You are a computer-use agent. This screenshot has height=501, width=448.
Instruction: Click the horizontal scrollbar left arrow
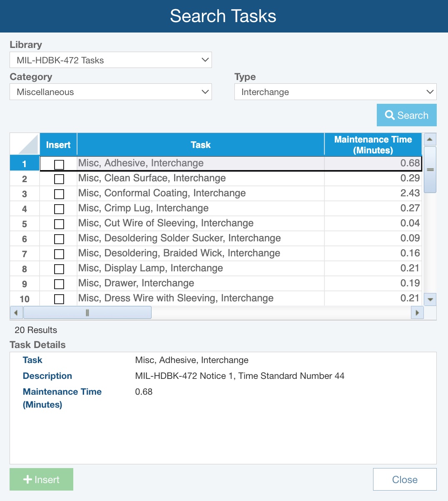click(16, 313)
